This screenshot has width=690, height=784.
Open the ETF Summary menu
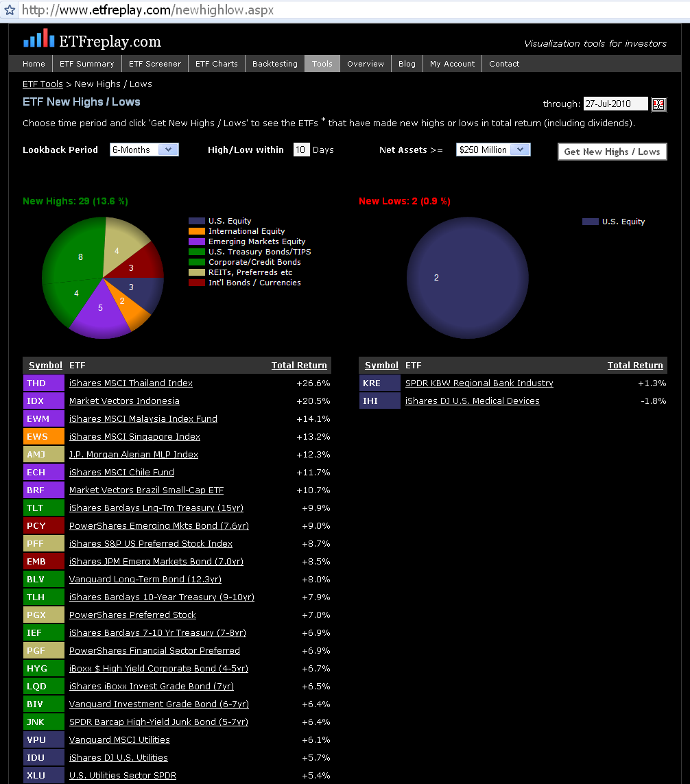click(x=86, y=64)
